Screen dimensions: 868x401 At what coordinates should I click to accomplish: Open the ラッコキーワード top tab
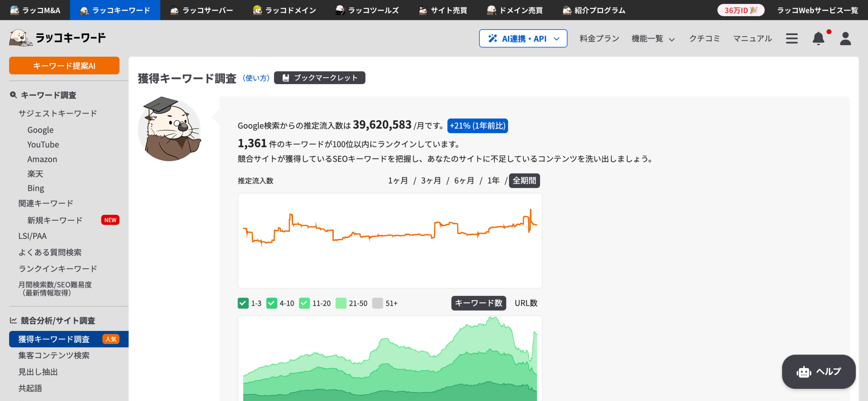click(x=115, y=10)
